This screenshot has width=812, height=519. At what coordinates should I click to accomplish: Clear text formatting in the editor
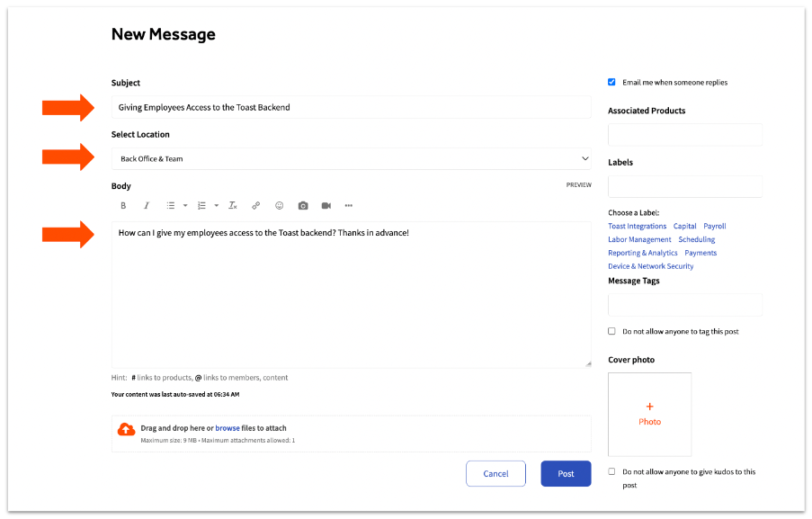click(233, 206)
